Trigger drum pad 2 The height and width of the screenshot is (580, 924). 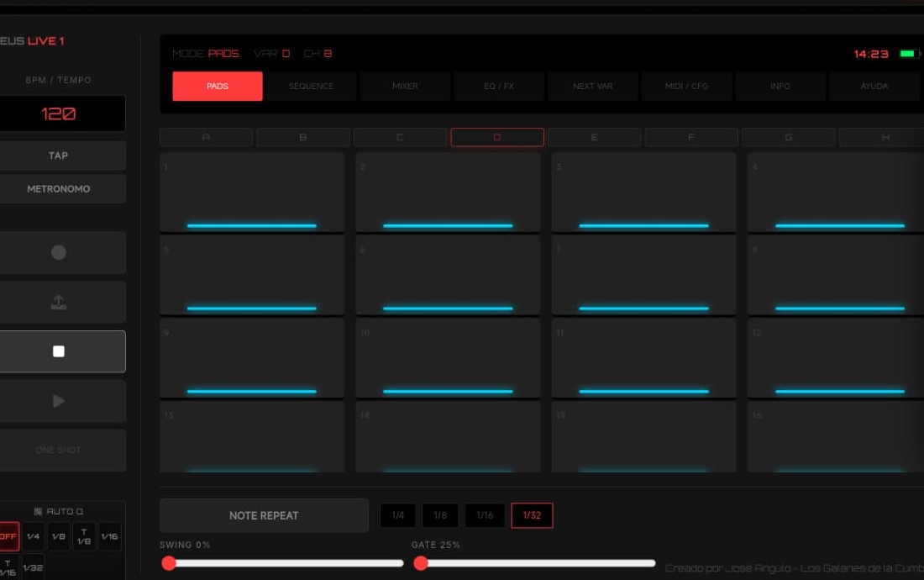[x=448, y=192]
